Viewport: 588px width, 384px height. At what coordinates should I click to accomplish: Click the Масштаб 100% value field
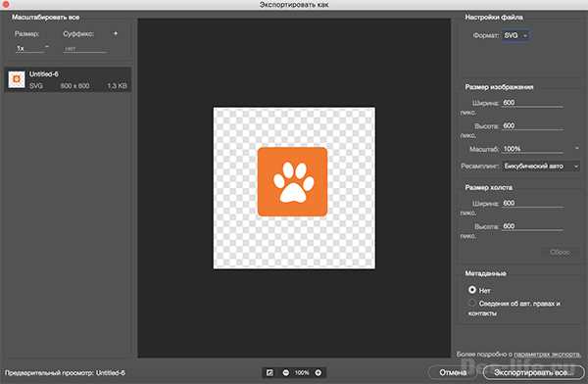pos(532,149)
